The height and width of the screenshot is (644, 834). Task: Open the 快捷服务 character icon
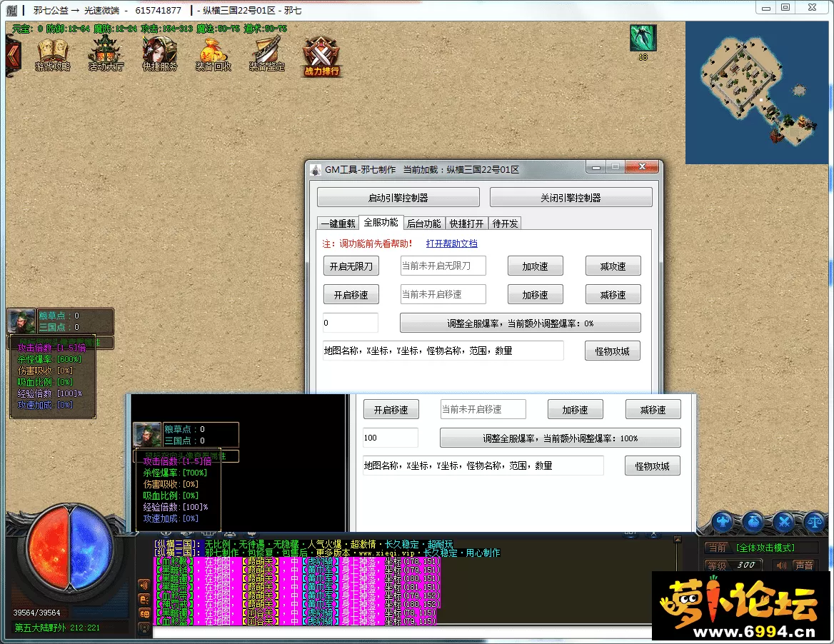point(159,55)
